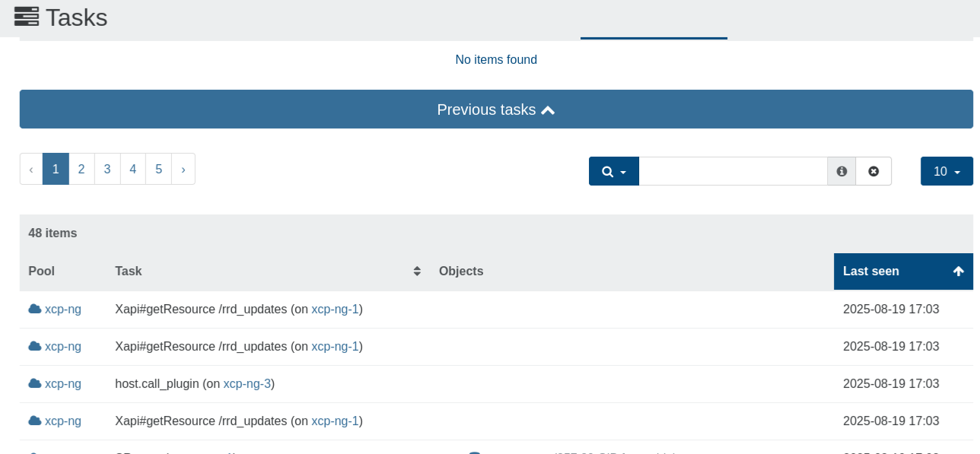Clear the search filter
The height and width of the screenshot is (454, 980).
pyautogui.click(x=873, y=171)
